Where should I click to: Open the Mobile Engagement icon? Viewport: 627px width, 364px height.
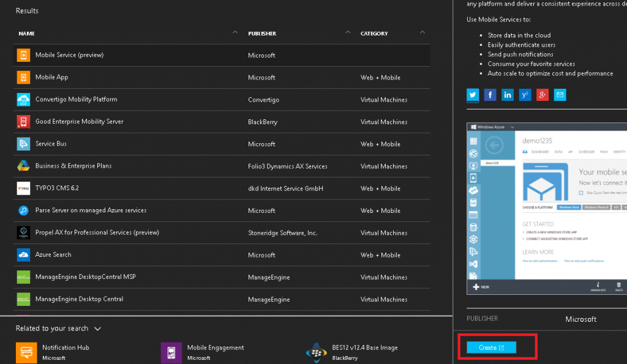coord(171,352)
